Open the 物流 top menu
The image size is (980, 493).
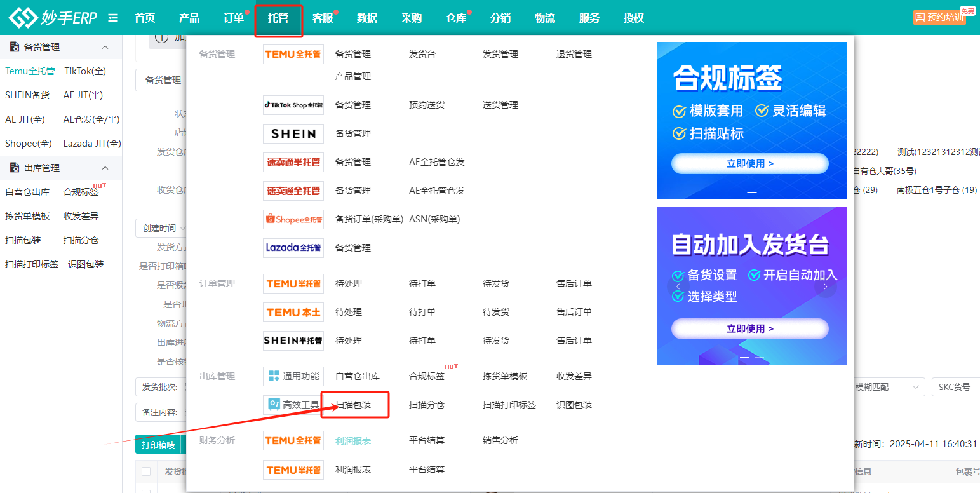point(545,18)
